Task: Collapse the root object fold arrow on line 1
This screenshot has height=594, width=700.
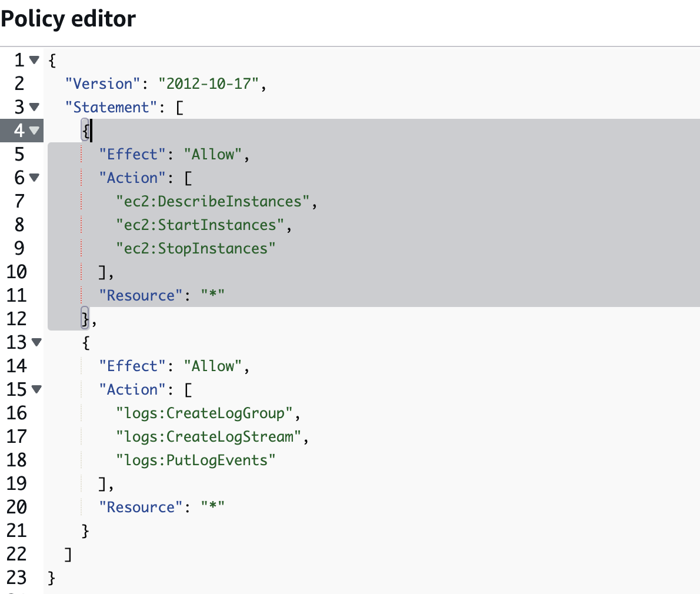Action: point(34,59)
